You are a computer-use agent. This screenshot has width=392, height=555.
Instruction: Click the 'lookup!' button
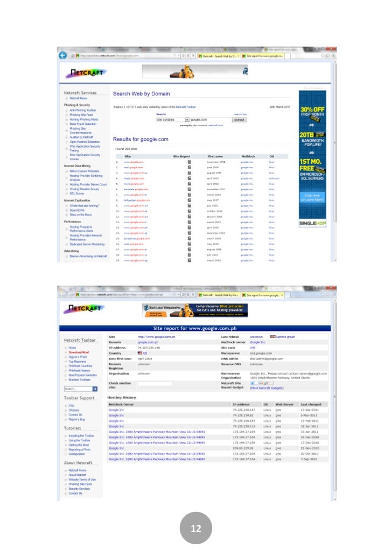239,120
